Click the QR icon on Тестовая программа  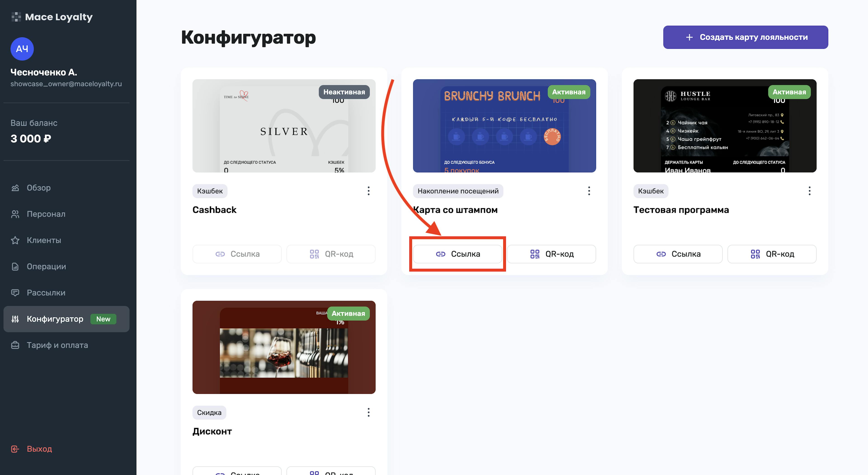(755, 254)
